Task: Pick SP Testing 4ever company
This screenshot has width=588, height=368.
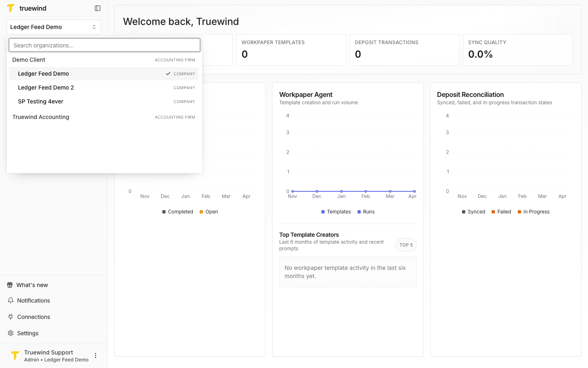Action: point(104,101)
